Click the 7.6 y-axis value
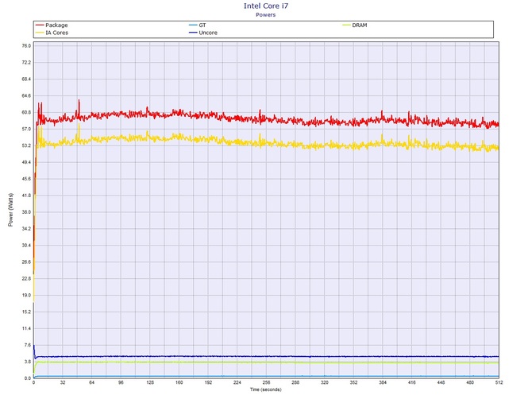This screenshot has height=399, width=532. tap(28, 345)
